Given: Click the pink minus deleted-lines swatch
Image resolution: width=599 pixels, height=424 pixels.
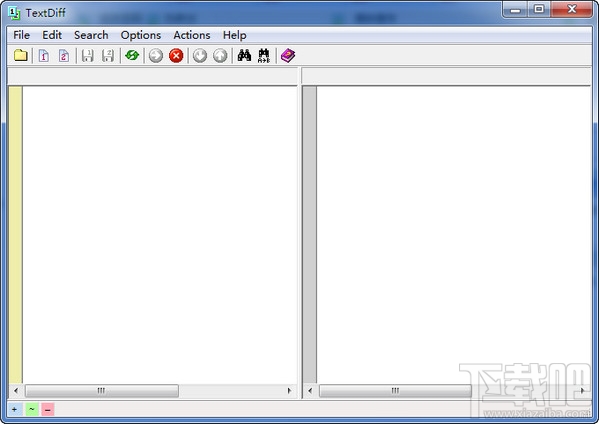Looking at the screenshot, I should [x=48, y=409].
